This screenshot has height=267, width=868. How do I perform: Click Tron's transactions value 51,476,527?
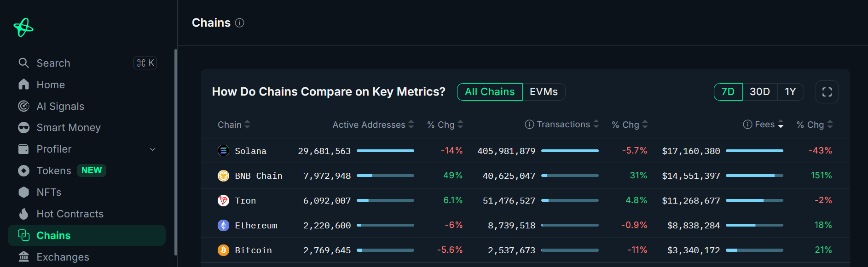[x=509, y=200]
